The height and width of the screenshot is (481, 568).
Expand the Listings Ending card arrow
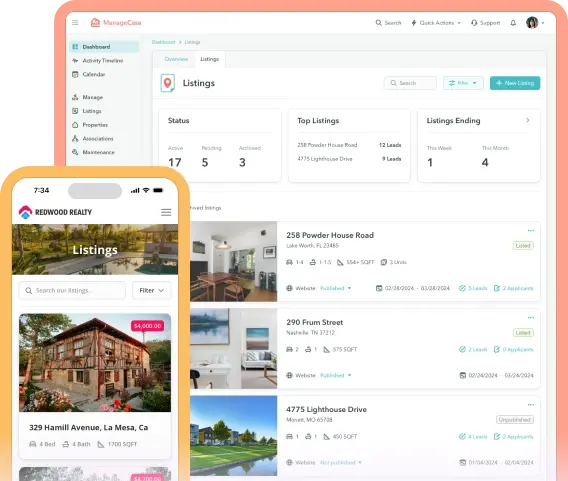[x=528, y=120]
